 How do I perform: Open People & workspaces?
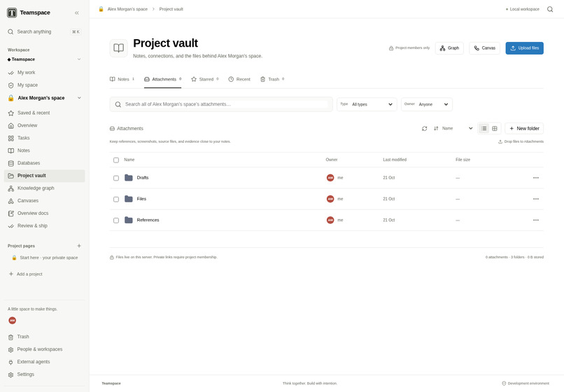click(45, 349)
